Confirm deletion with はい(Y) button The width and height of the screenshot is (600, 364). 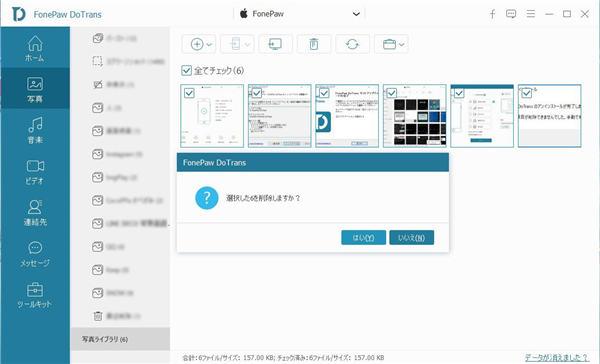pyautogui.click(x=363, y=238)
